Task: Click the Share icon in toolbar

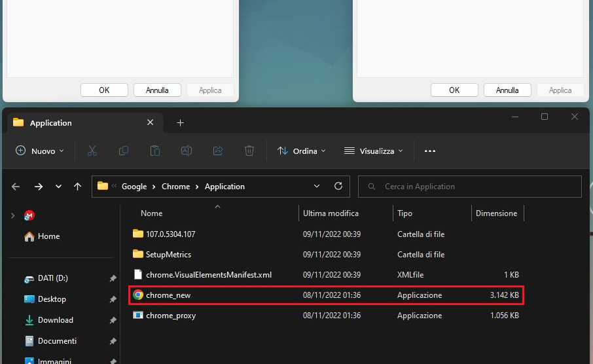Action: 218,151
